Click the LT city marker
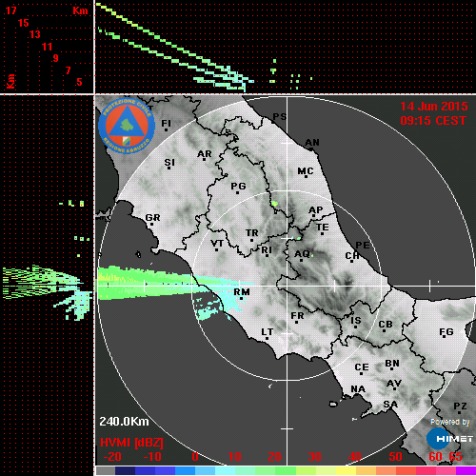The width and height of the screenshot is (476, 476). [x=267, y=332]
